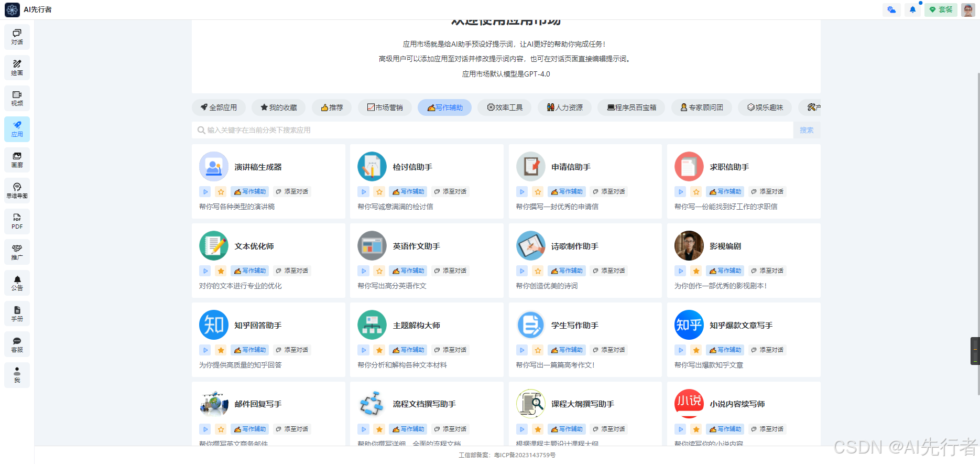Select the 专家顾问团 category tab
Image resolution: width=980 pixels, height=464 pixels.
point(702,107)
